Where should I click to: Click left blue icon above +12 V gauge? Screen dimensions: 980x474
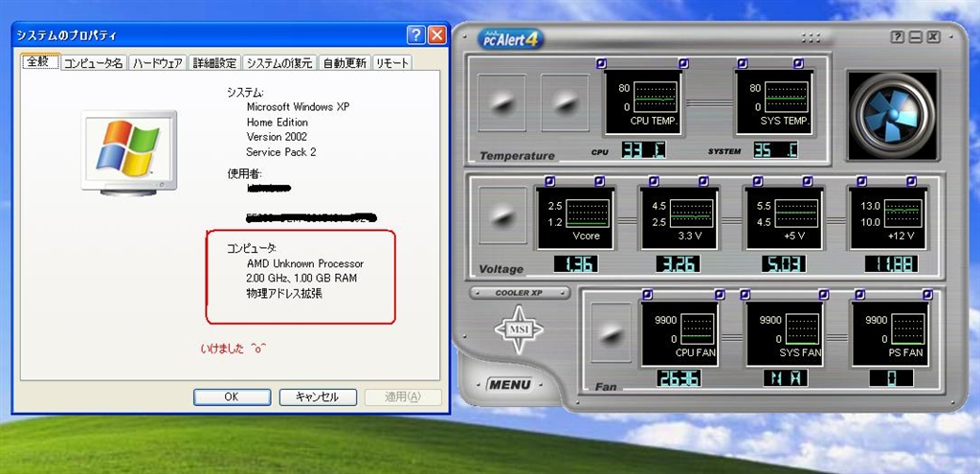click(861, 181)
